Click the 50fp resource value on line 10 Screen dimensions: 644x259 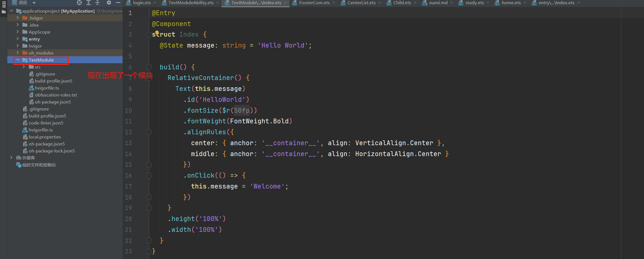[x=242, y=110]
